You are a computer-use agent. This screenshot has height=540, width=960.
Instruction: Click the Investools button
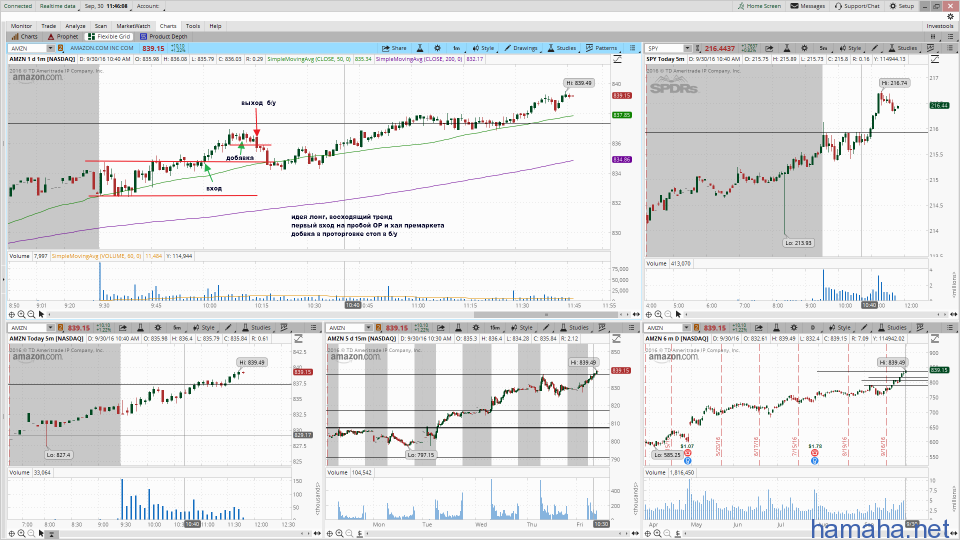(940, 26)
